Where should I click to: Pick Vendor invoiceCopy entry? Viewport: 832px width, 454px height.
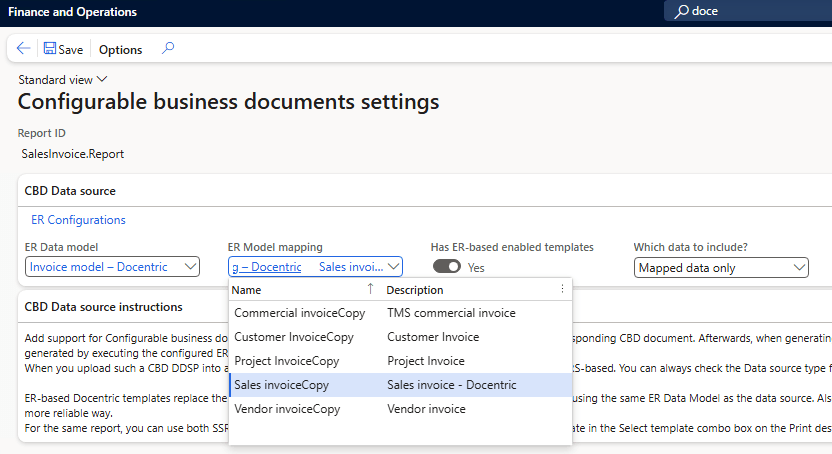point(287,409)
